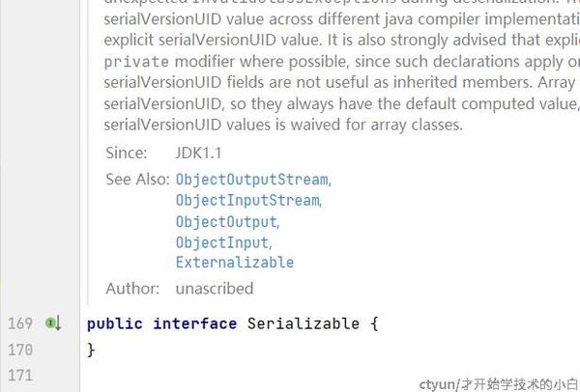Screen dimensions: 580x392
Task: Place cursor on the Serializable interface name
Action: point(303,323)
